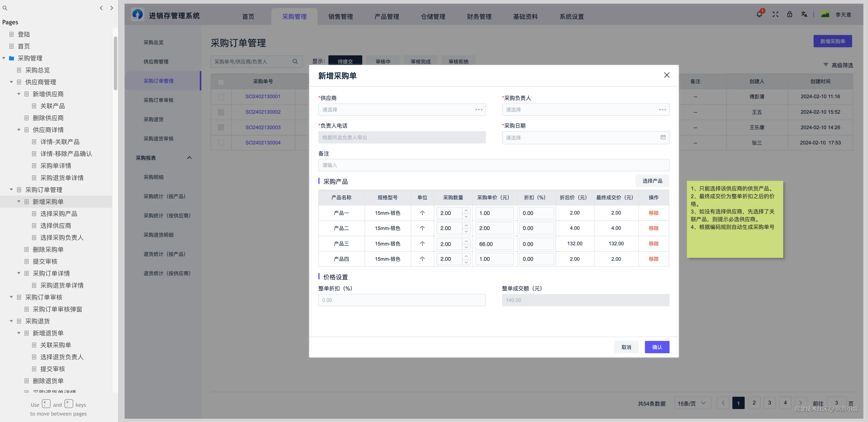The height and width of the screenshot is (422, 868).
Task: Switch language using the translate icon
Action: pyautogui.click(x=804, y=14)
